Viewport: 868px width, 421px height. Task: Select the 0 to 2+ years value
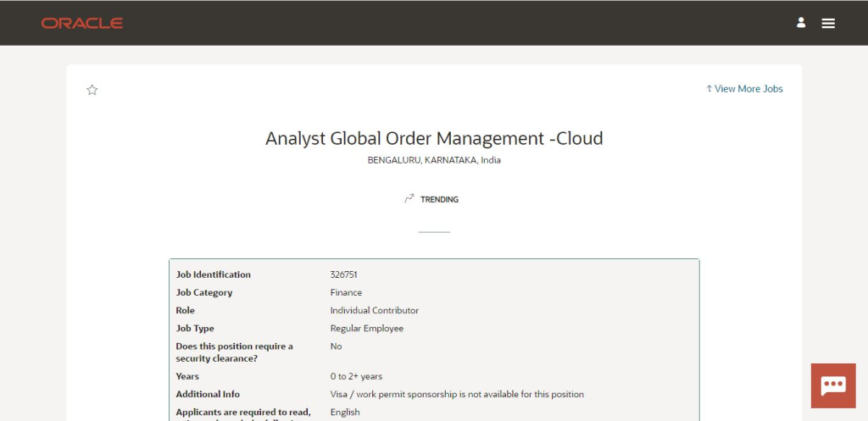pyautogui.click(x=356, y=376)
